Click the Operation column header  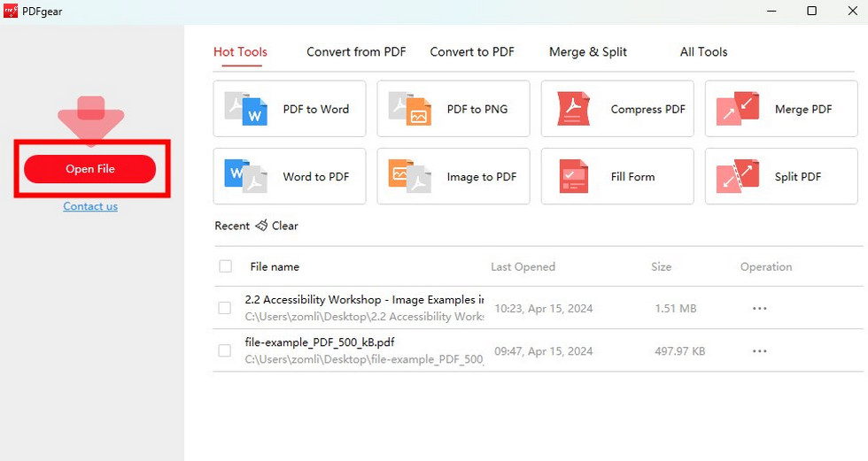(766, 267)
